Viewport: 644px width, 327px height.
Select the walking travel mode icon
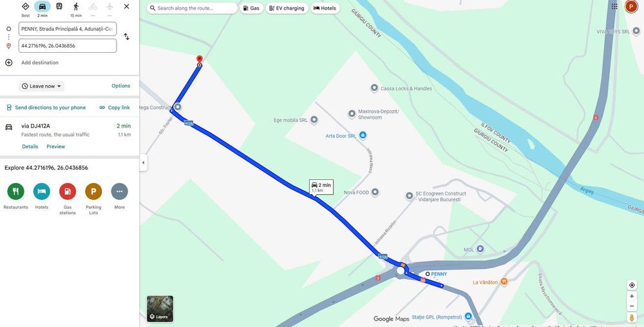(x=76, y=6)
